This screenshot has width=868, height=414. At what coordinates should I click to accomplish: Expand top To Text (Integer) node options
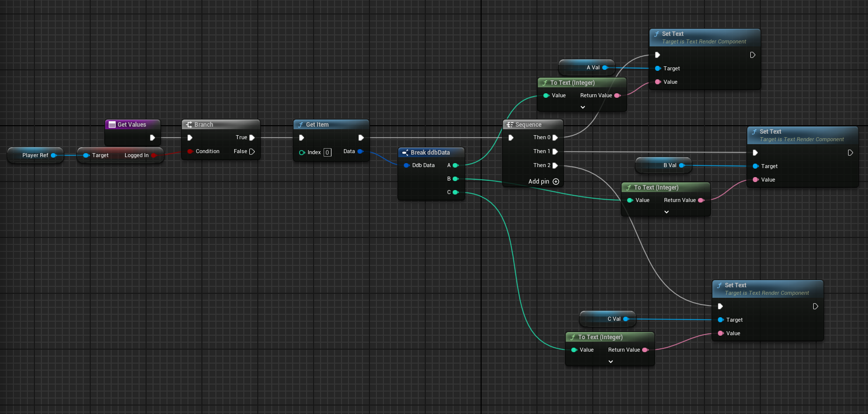click(x=582, y=107)
